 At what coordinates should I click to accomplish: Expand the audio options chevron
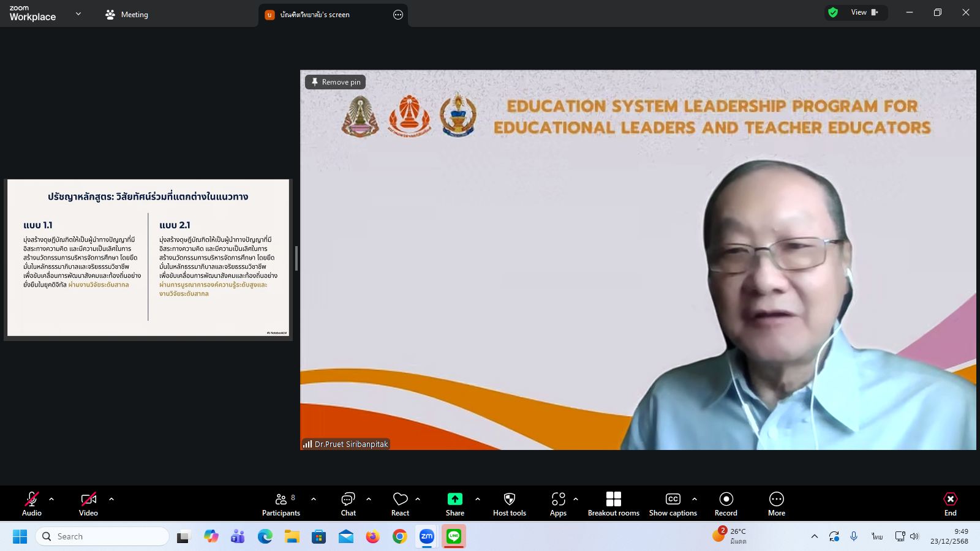(x=51, y=499)
